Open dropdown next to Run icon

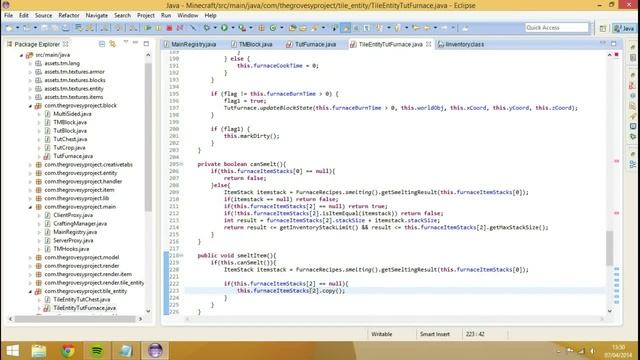pyautogui.click(x=233, y=28)
